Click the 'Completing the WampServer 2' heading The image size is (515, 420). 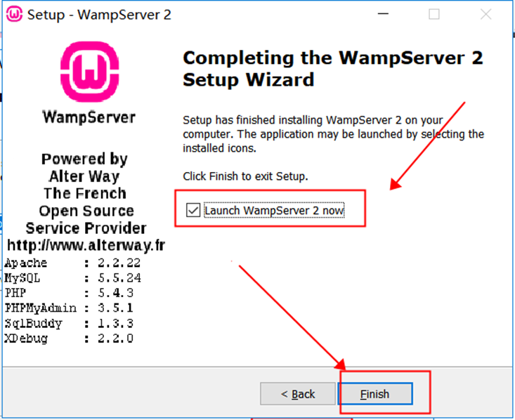pos(333,58)
